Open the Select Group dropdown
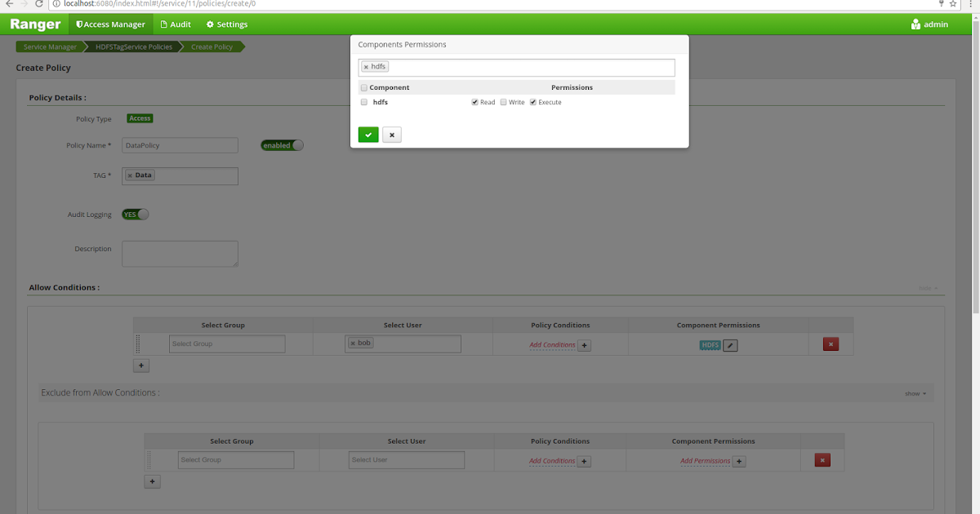Viewport: 980px width, 514px height. pos(226,343)
